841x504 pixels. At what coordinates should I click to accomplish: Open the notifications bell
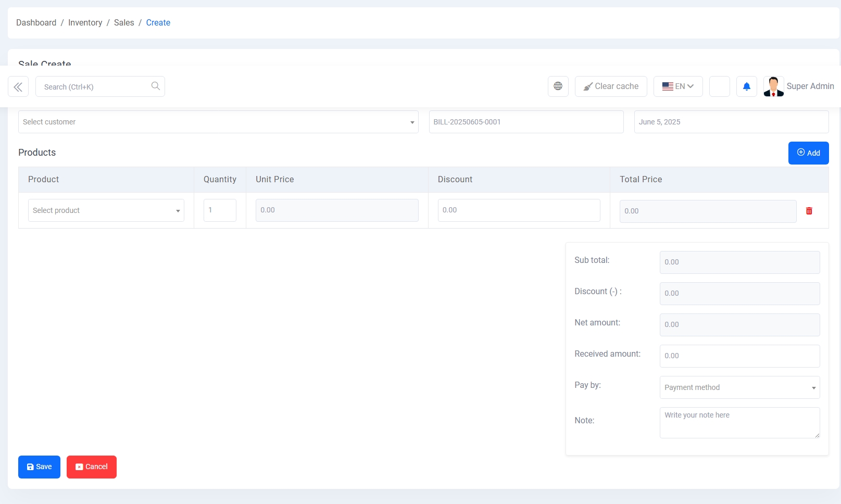coord(746,86)
